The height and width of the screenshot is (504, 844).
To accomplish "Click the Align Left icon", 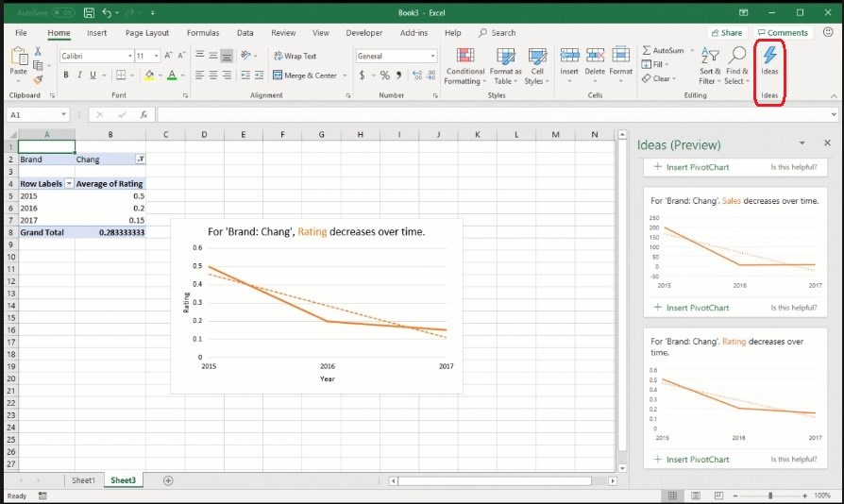I will 200,75.
